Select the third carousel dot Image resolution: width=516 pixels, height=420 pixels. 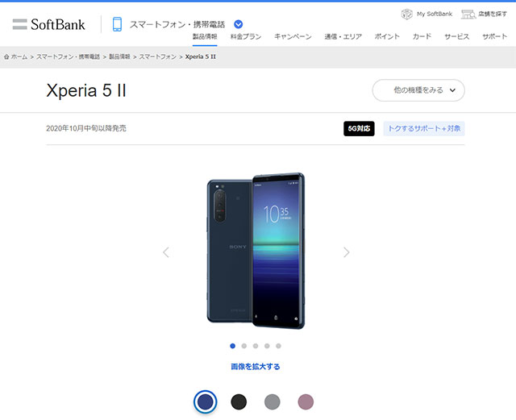pos(256,346)
